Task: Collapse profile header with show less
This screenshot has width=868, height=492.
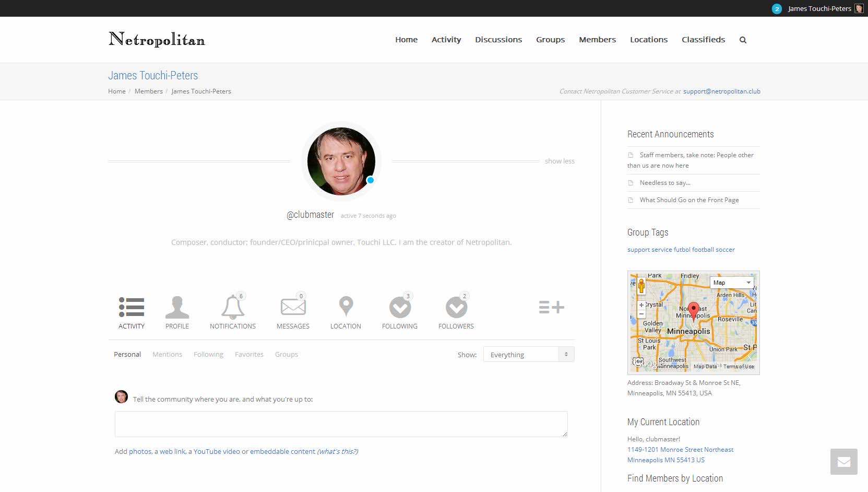Action: 560,161
